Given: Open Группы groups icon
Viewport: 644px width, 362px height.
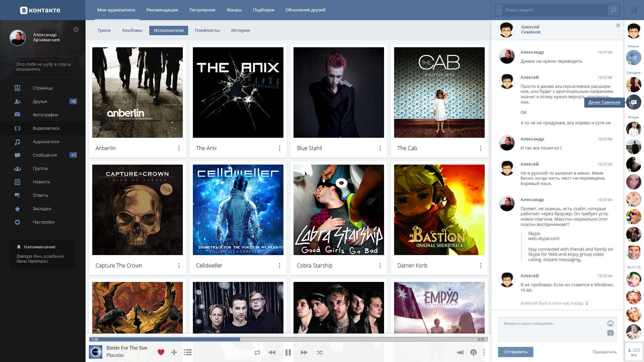Looking at the screenshot, I should click(17, 169).
